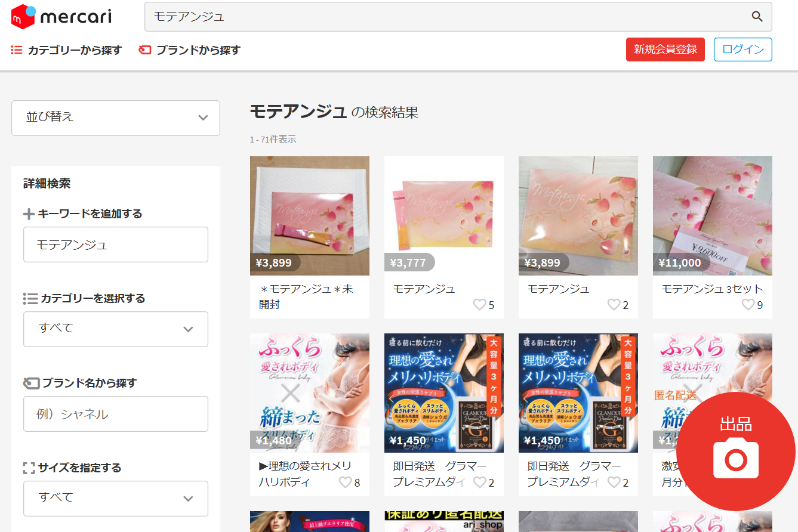Viewport: 798px width, 532px height.
Task: Open カテゴリーから探す menu
Action: 66,50
